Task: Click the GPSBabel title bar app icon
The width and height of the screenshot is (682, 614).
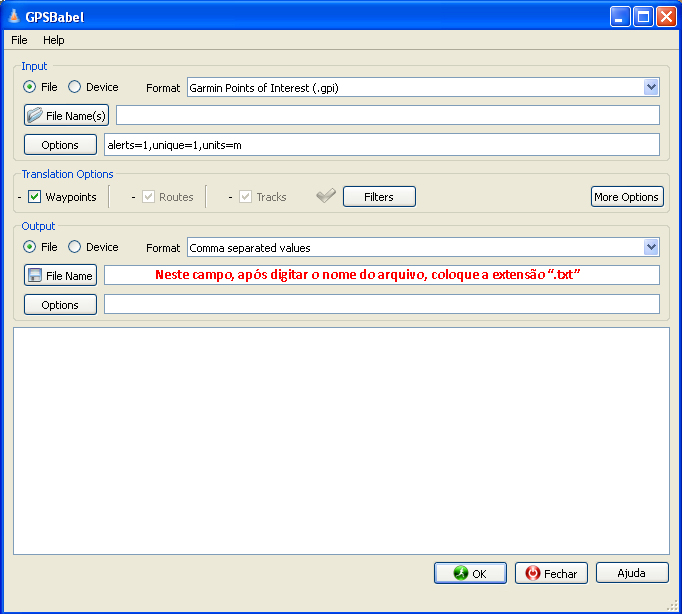Action: pyautogui.click(x=14, y=16)
